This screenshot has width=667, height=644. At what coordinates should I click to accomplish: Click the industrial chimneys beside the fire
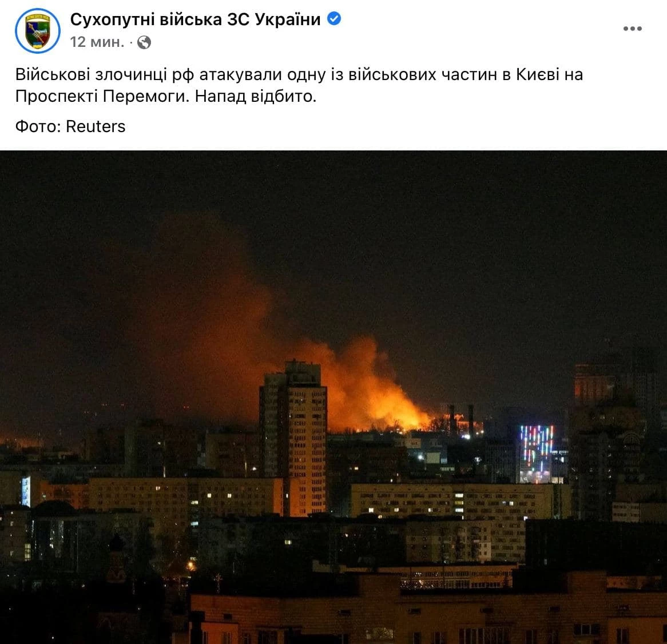462,419
